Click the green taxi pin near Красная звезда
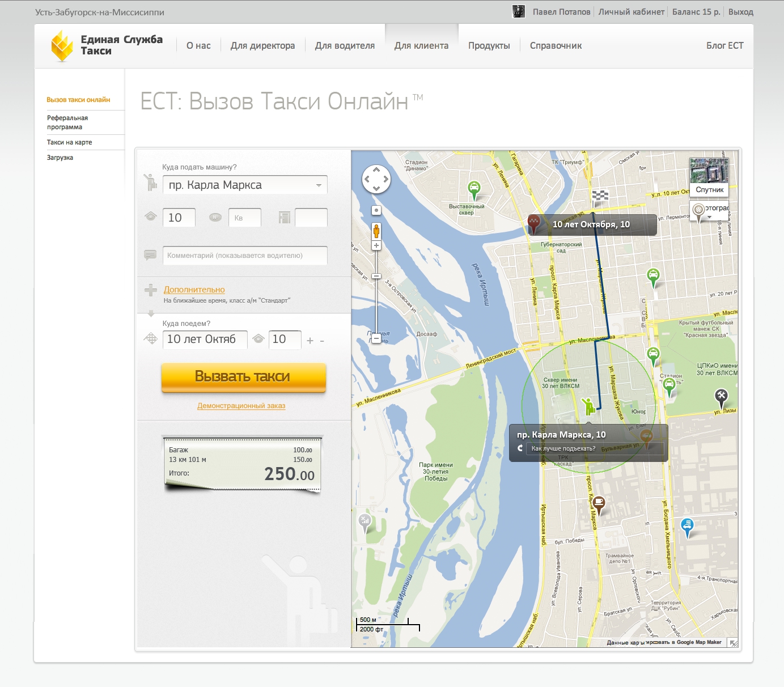784x687 pixels. click(654, 357)
